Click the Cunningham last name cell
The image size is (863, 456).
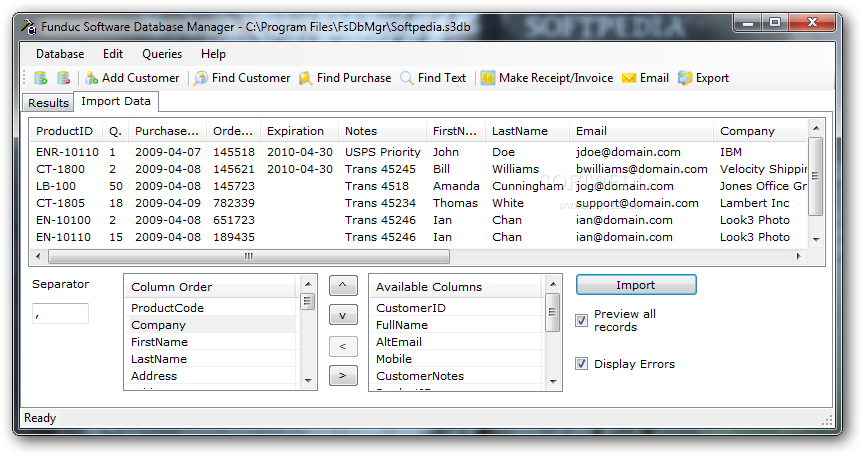(x=528, y=186)
